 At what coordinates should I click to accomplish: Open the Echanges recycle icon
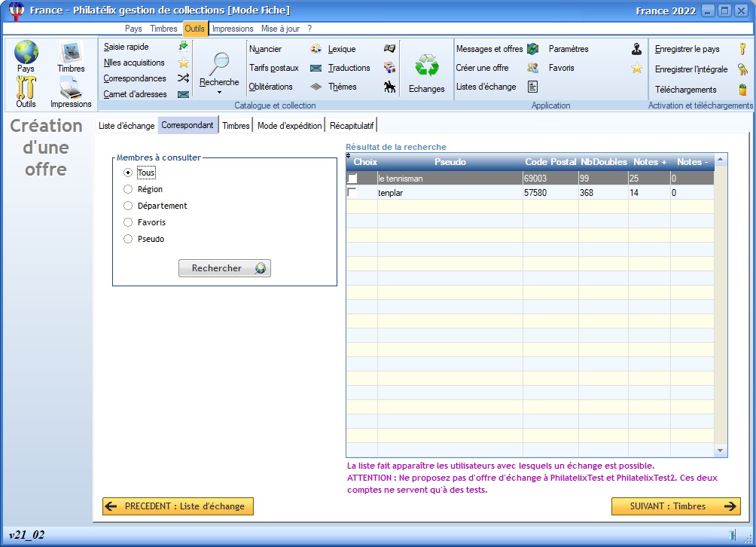coord(427,65)
